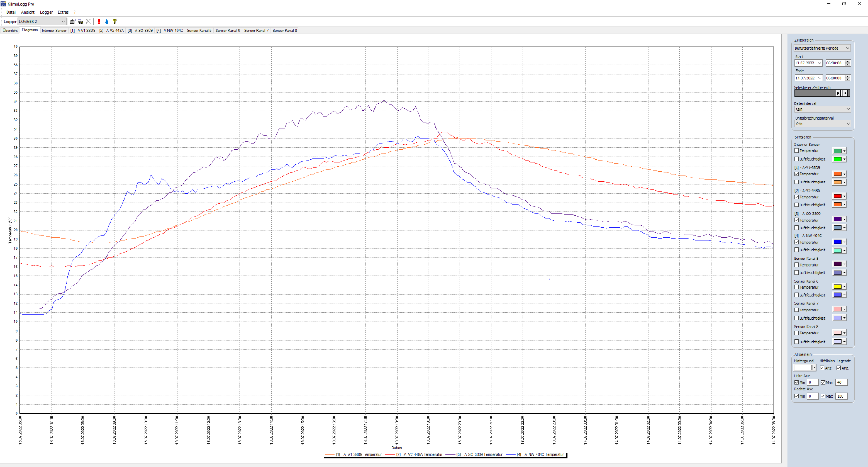The width and height of the screenshot is (868, 467).
Task: Open the Extras menu
Action: [63, 12]
